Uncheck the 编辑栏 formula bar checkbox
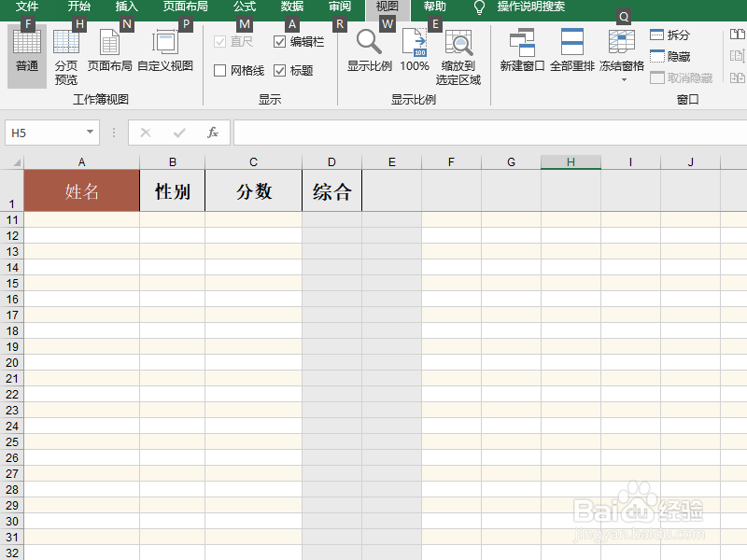This screenshot has width=747, height=560. pyautogui.click(x=278, y=41)
